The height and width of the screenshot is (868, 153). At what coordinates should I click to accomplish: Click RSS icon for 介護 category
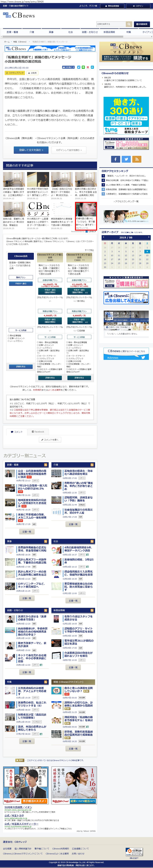coord(92,465)
